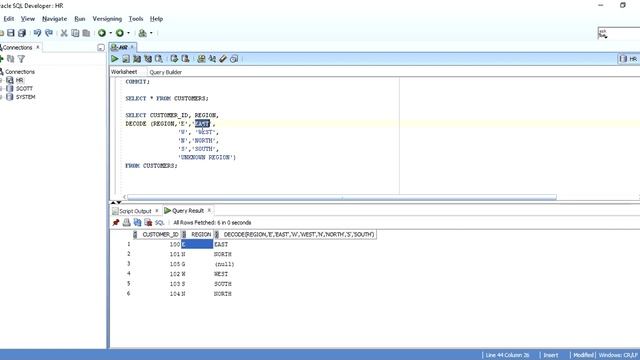The height and width of the screenshot is (360, 640).
Task: Click the (null) cell in row 3
Action: pos(224,264)
